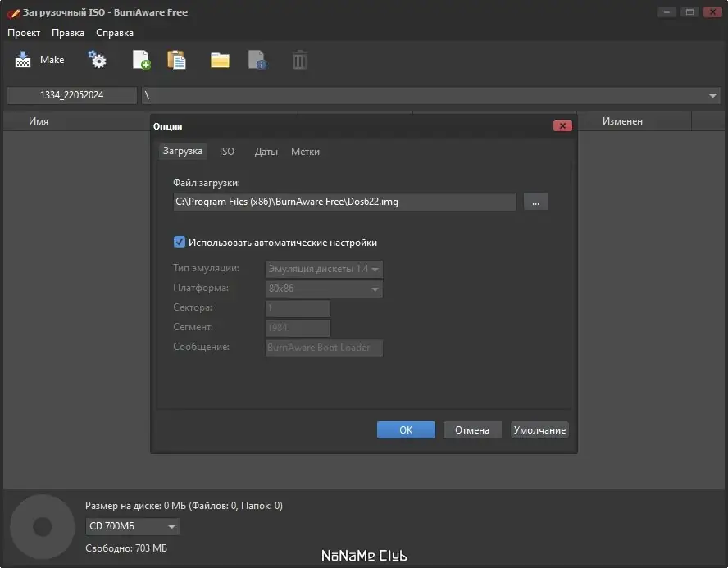Click the Make button label
The image size is (728, 568).
52,60
